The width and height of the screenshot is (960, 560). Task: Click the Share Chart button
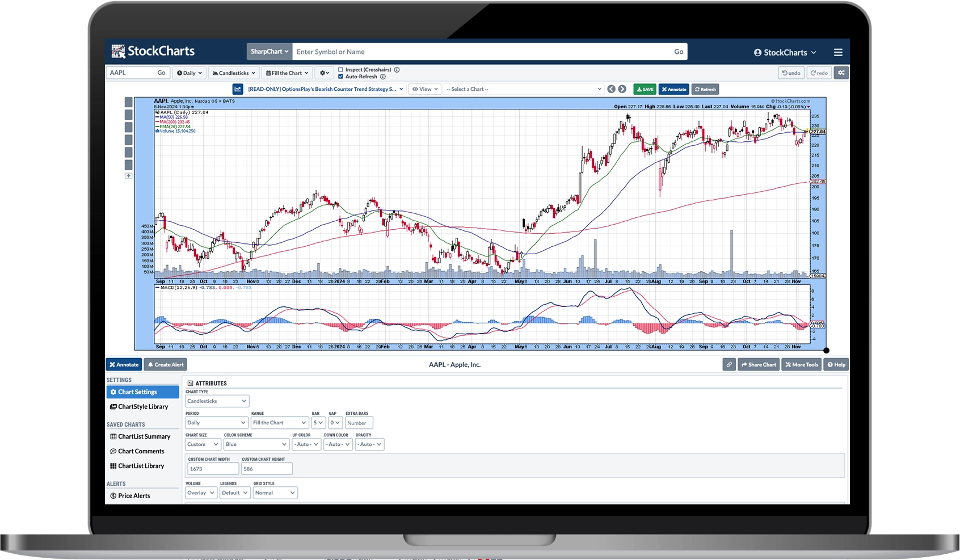(759, 365)
